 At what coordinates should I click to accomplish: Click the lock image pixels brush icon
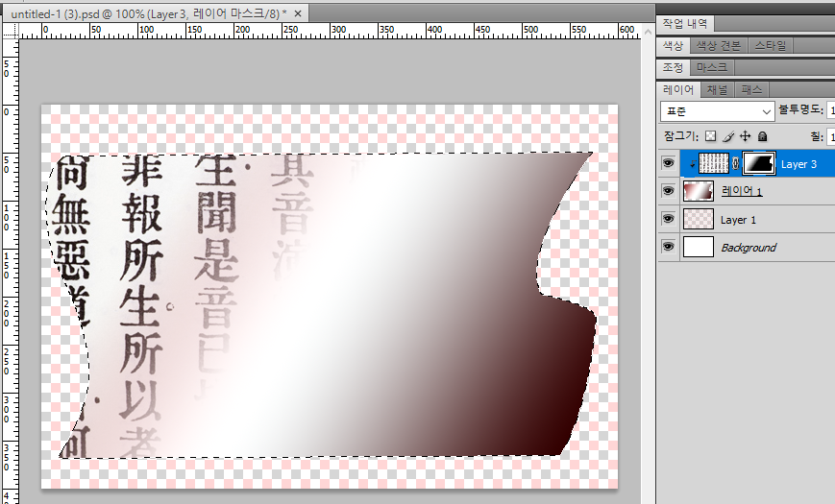click(x=727, y=137)
